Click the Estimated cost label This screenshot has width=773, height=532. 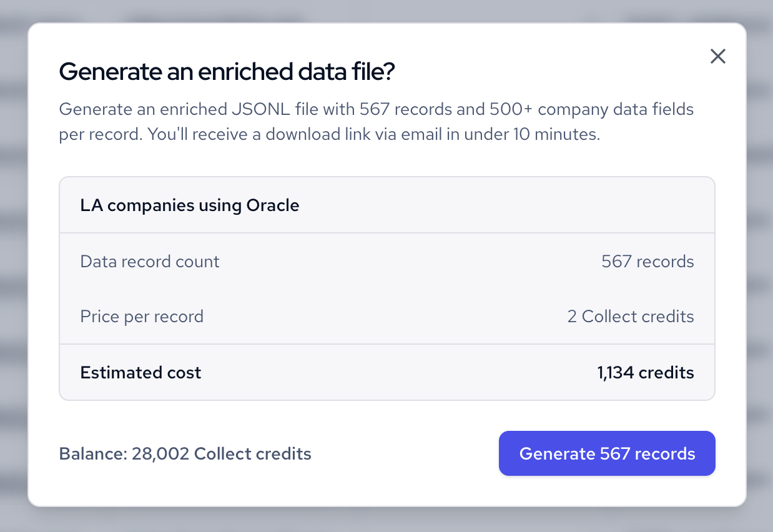pyautogui.click(x=140, y=373)
